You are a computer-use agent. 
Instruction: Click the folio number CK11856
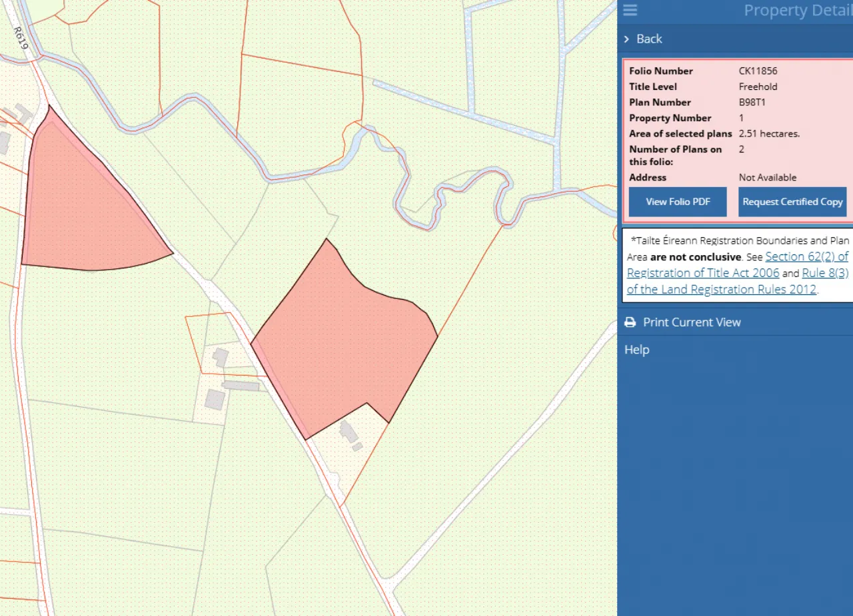[758, 71]
